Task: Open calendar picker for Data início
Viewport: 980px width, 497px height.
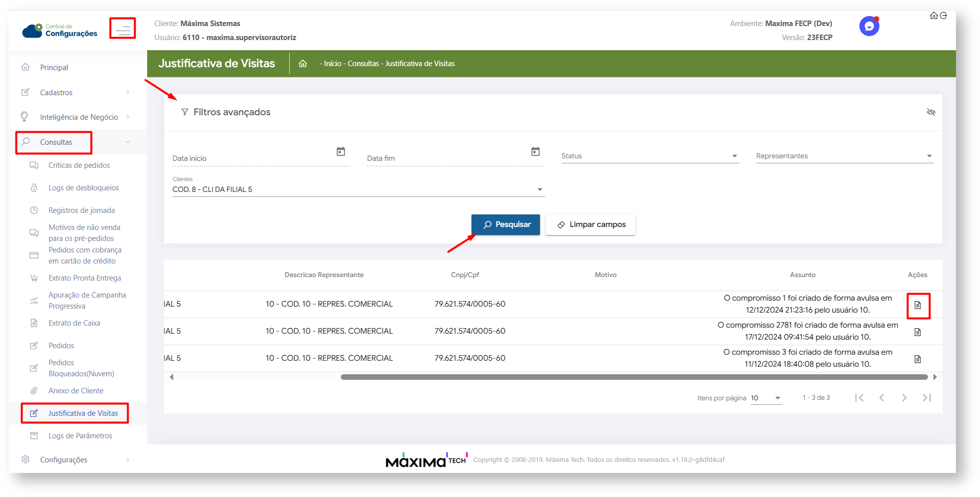Action: pos(341,151)
